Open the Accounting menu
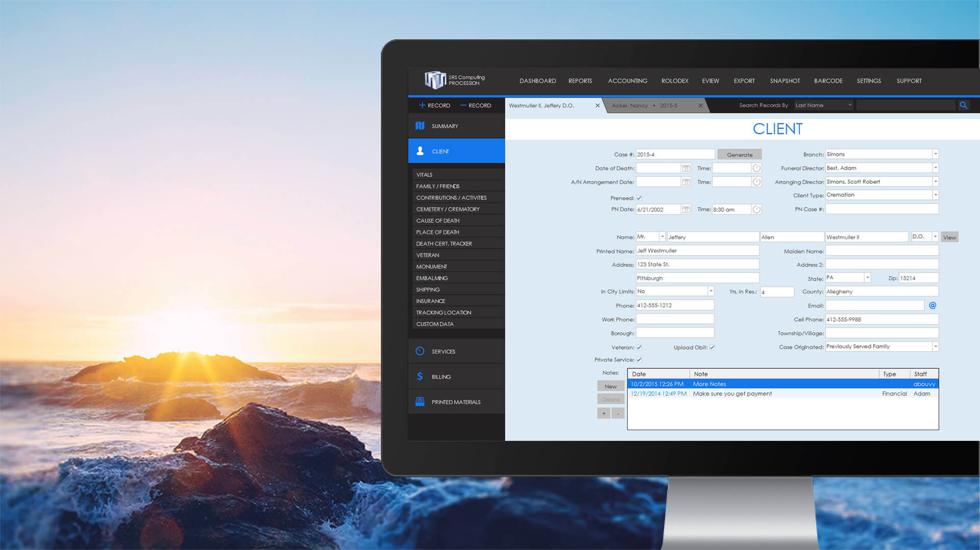980x550 pixels. [627, 81]
